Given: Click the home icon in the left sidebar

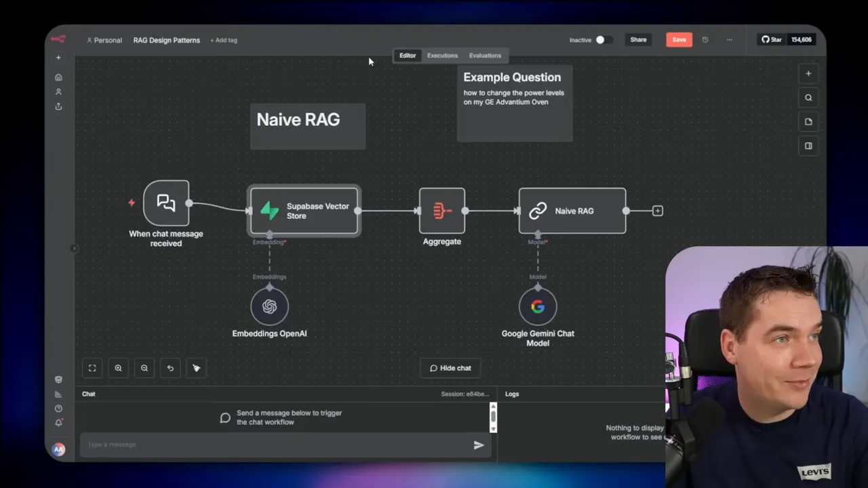Looking at the screenshot, I should [x=58, y=77].
